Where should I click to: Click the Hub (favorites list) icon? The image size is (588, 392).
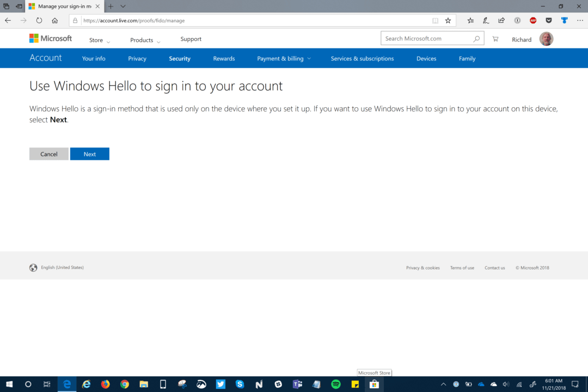click(470, 20)
